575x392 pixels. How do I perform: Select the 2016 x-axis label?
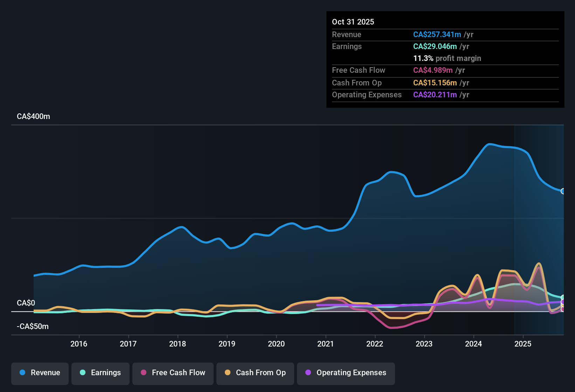[x=79, y=344]
